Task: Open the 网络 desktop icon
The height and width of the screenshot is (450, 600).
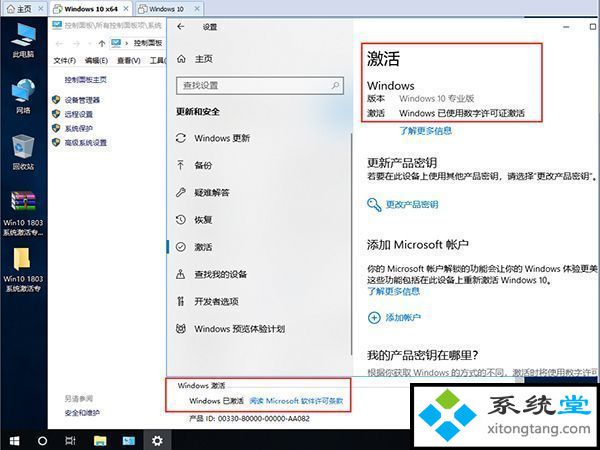Action: pyautogui.click(x=23, y=96)
